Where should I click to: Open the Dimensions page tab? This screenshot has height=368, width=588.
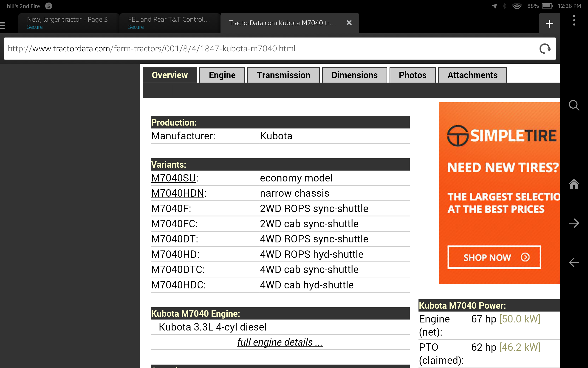pos(354,75)
